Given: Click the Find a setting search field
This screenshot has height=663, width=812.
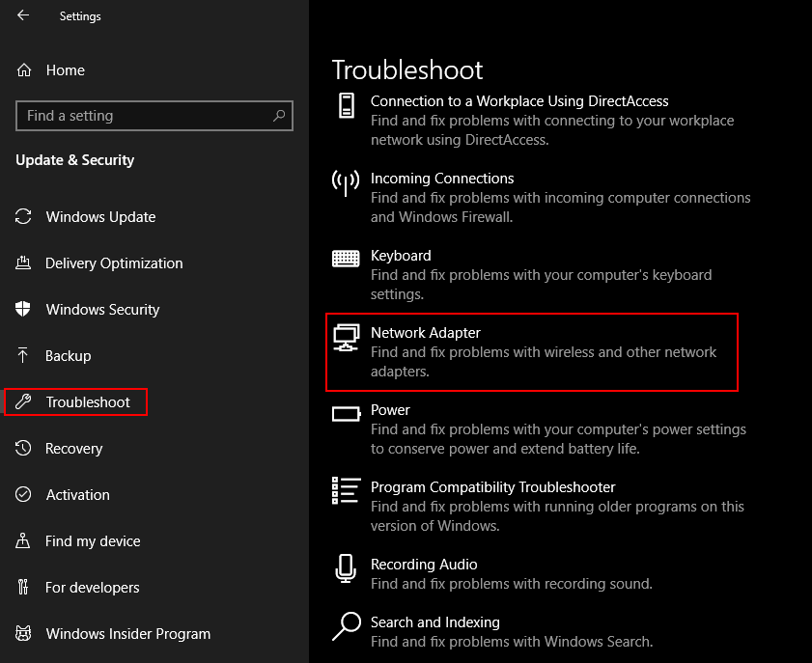Looking at the screenshot, I should point(154,116).
